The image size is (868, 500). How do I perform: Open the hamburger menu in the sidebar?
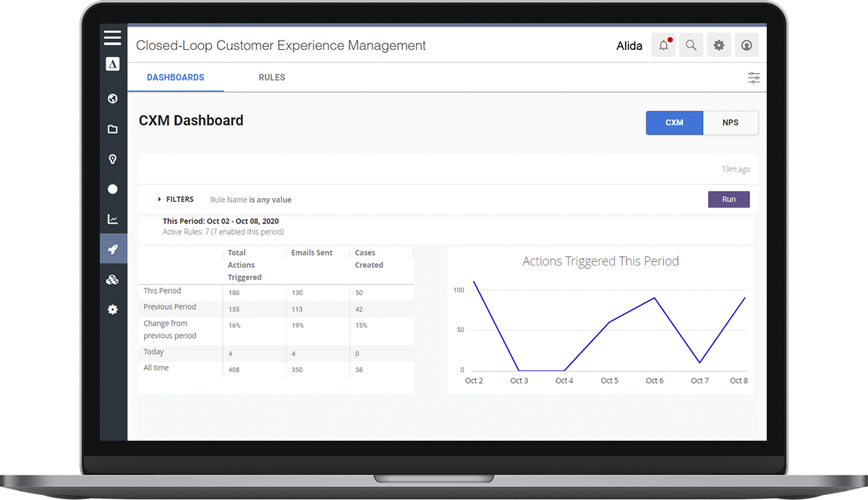(112, 38)
